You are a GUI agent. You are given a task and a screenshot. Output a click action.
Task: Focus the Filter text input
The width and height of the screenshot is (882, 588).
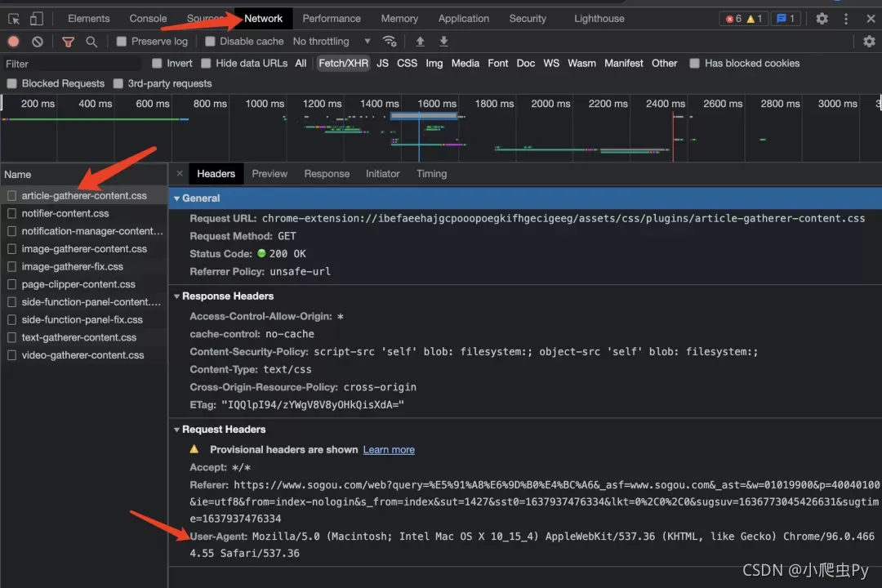click(x=72, y=64)
